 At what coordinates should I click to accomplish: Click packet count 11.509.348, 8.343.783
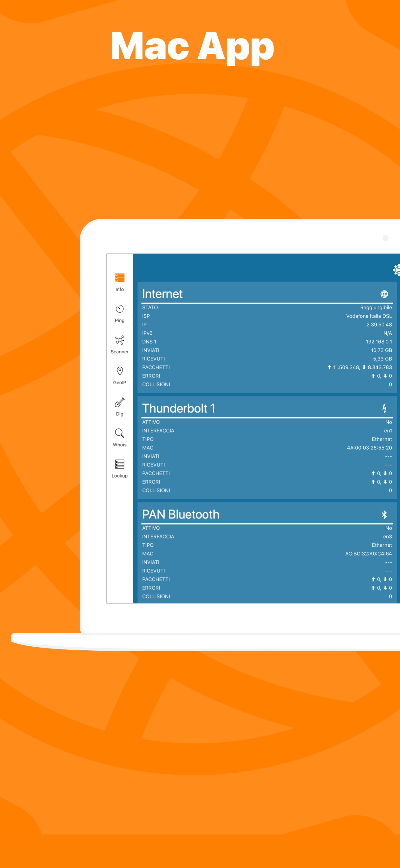pyautogui.click(x=360, y=367)
